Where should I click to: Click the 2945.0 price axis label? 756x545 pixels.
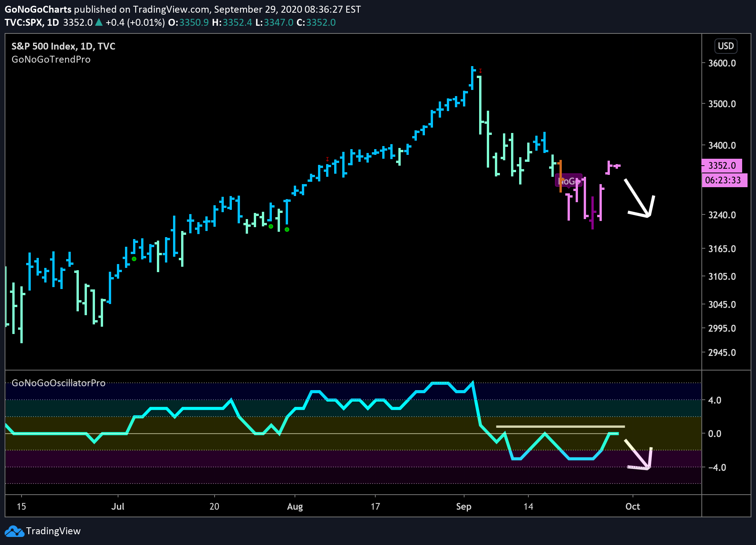[x=722, y=352]
